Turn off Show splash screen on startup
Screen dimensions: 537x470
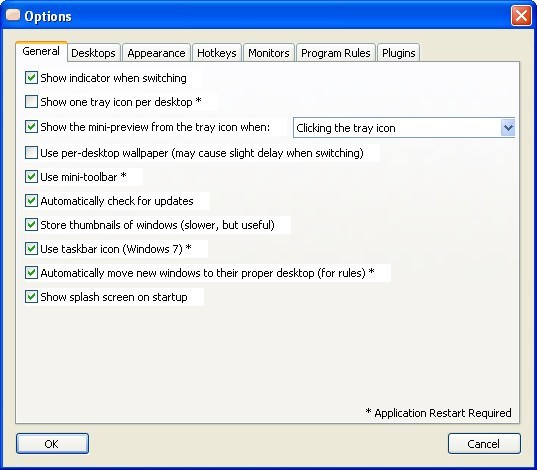coord(31,297)
